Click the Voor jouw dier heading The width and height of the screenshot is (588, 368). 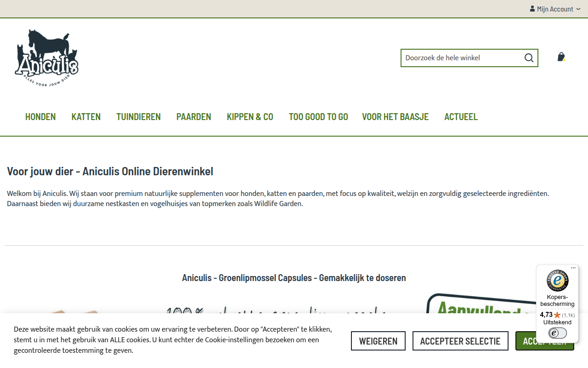pyautogui.click(x=110, y=172)
